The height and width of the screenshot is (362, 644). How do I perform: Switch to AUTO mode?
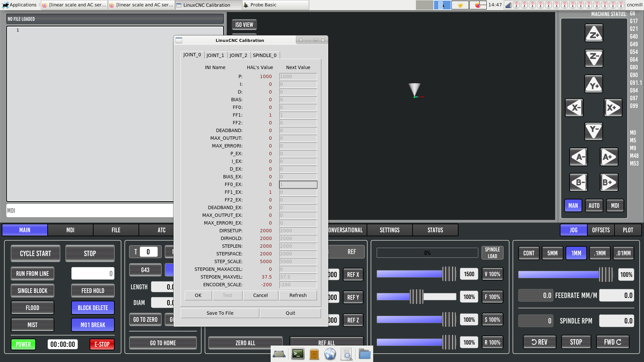594,205
